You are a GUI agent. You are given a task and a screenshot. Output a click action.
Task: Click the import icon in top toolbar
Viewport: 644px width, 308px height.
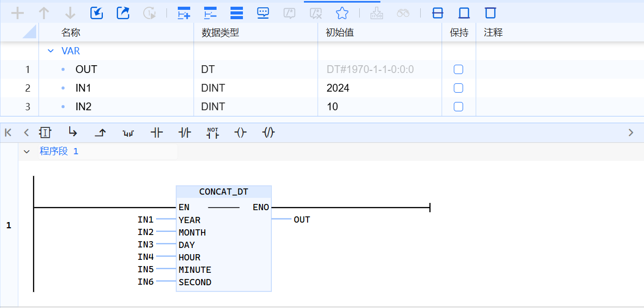point(96,13)
